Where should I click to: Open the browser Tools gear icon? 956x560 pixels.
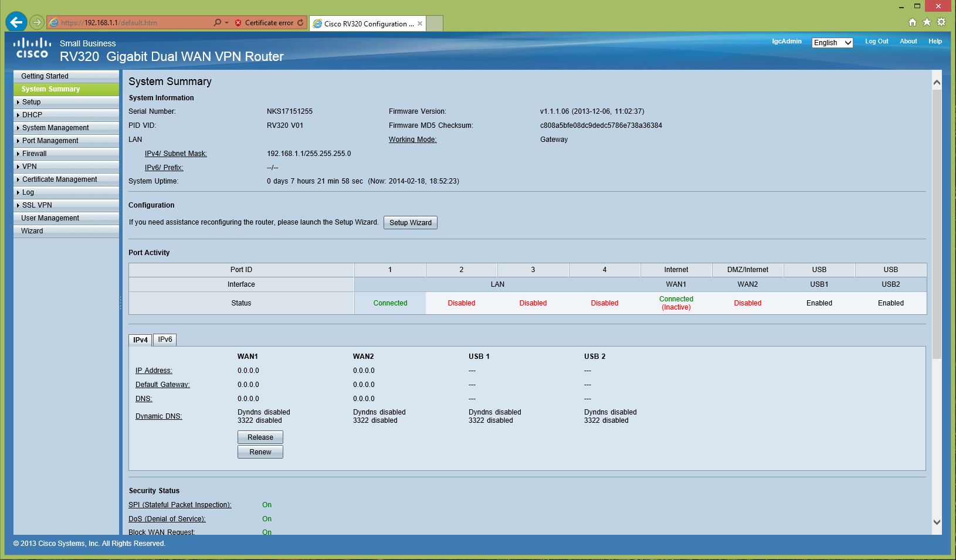click(941, 22)
